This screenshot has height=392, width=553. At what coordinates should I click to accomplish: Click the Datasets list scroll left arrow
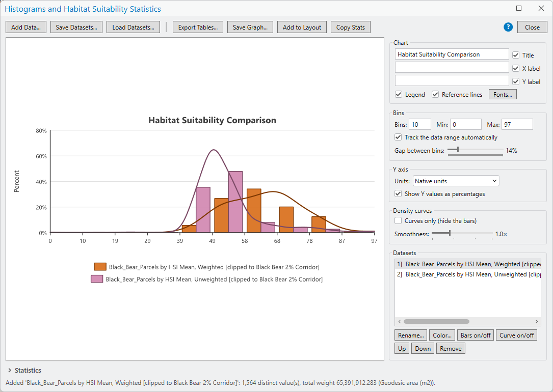399,321
